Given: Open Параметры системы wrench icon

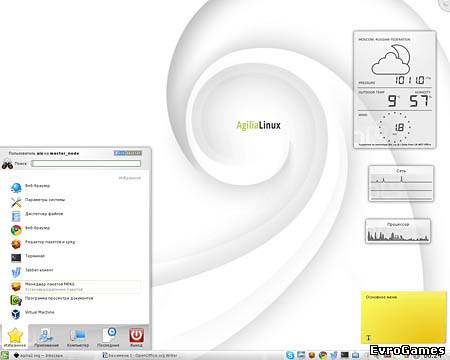Looking at the screenshot, I should point(16,202).
